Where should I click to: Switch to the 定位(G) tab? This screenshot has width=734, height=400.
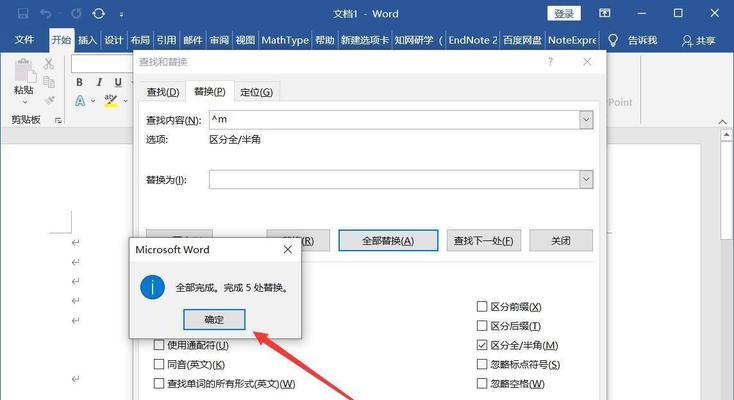click(257, 92)
